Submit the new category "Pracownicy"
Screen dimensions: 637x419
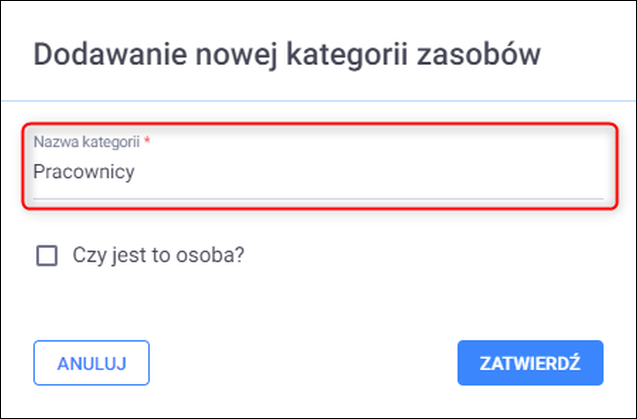click(530, 363)
